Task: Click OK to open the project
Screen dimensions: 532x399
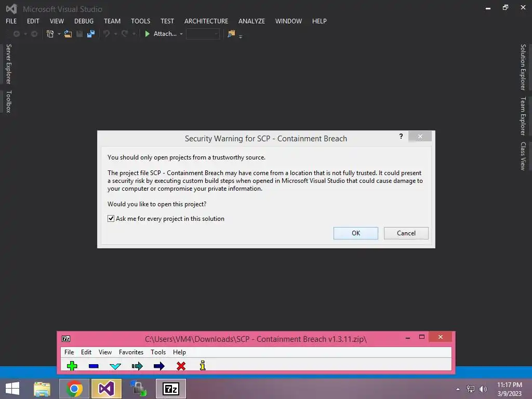Action: point(355,233)
